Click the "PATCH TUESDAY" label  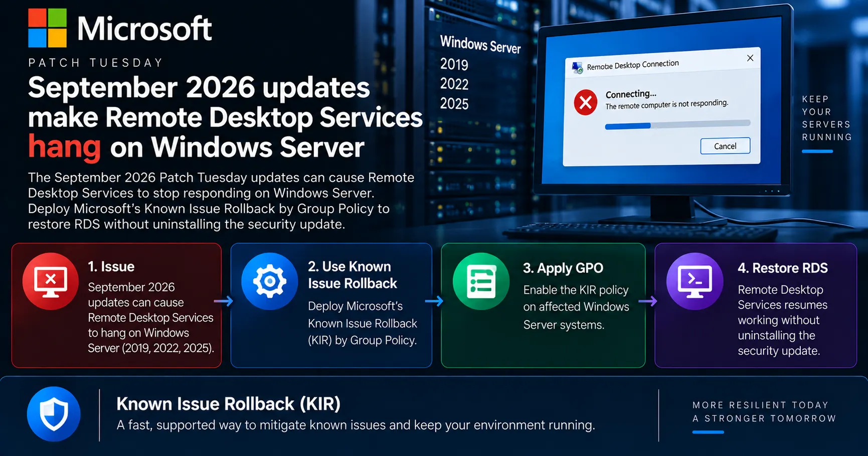[95, 63]
